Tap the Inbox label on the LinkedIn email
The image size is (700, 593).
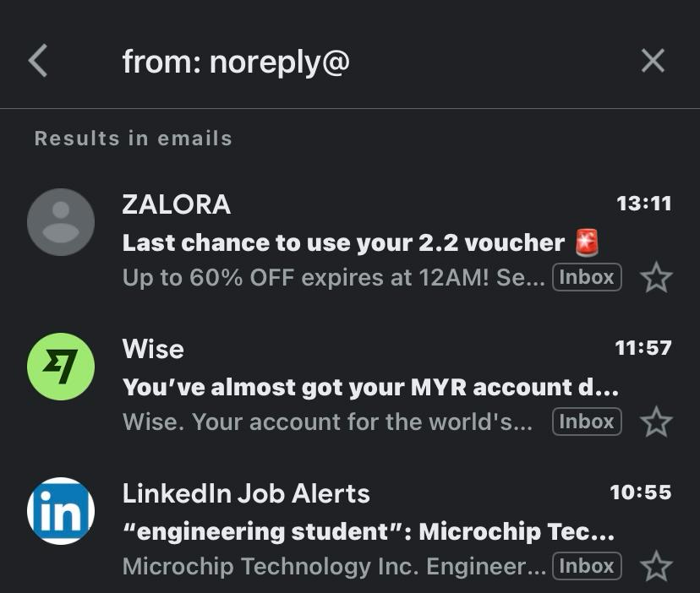pyautogui.click(x=587, y=566)
